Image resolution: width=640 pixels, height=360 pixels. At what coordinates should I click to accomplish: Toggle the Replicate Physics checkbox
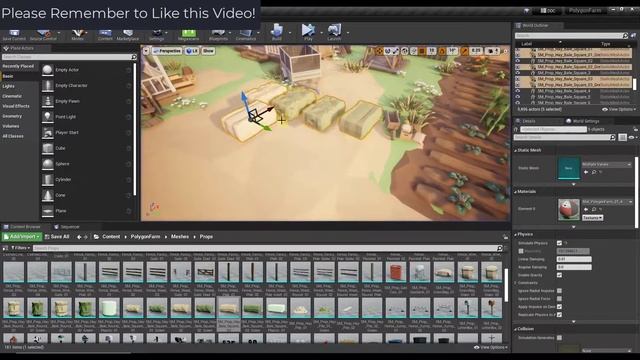click(x=559, y=315)
